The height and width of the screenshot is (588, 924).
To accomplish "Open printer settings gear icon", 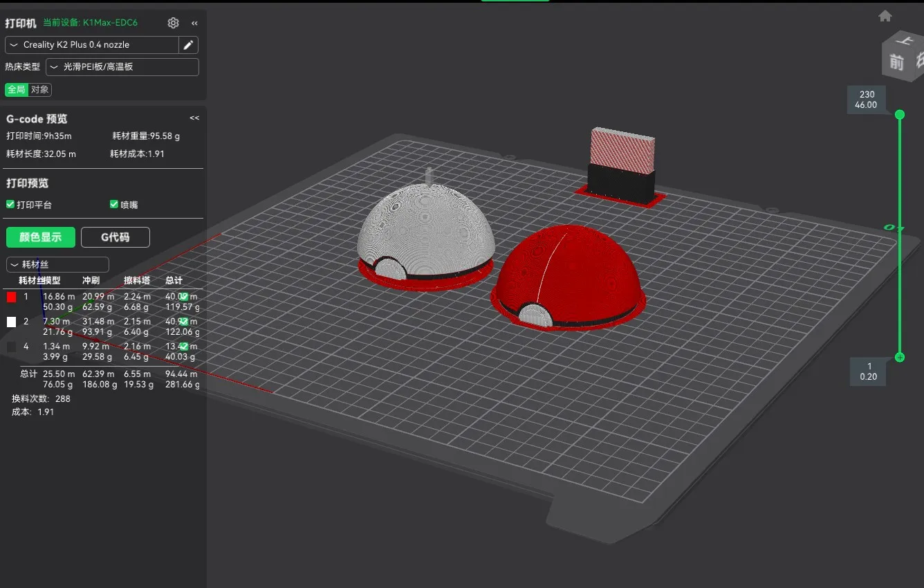I will tap(174, 23).
